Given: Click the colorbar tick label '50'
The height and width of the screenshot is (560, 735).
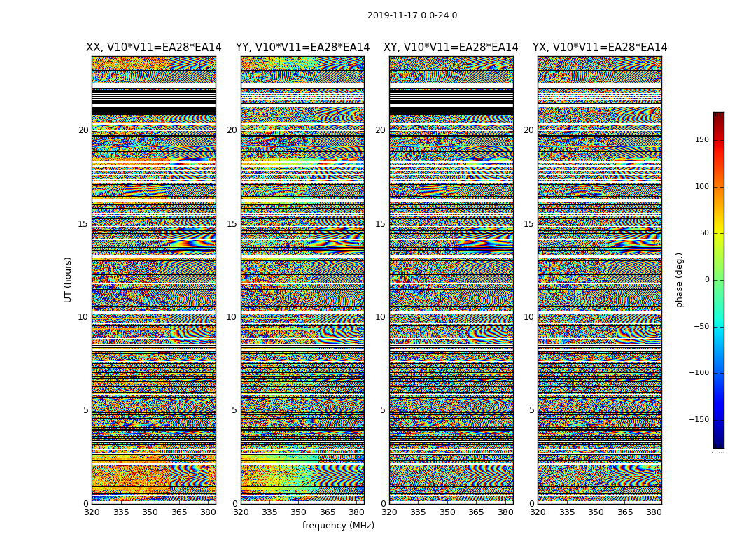Looking at the screenshot, I should pos(704,233).
